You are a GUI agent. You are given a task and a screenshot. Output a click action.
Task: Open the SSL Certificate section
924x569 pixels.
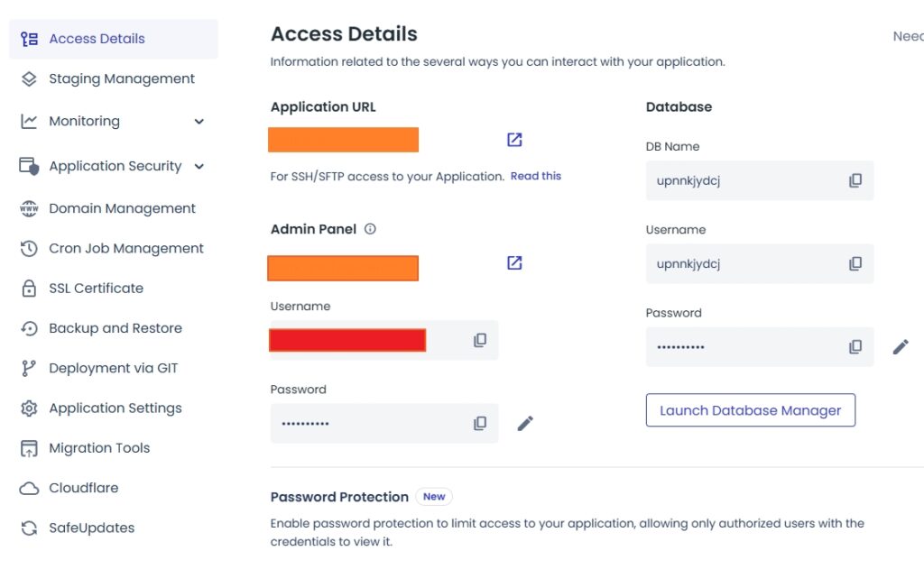tap(96, 289)
